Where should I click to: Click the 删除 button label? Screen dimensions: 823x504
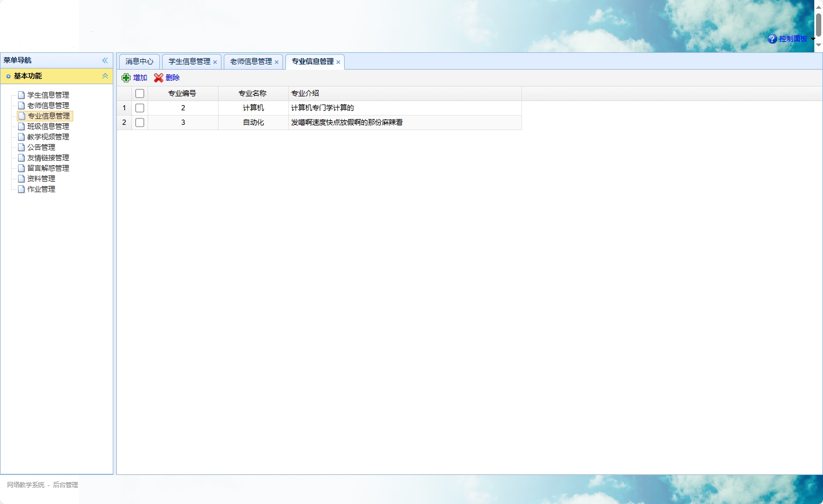click(x=173, y=78)
